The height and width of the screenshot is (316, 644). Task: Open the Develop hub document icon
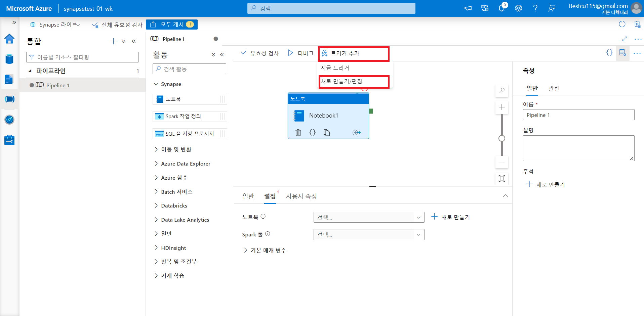click(9, 79)
